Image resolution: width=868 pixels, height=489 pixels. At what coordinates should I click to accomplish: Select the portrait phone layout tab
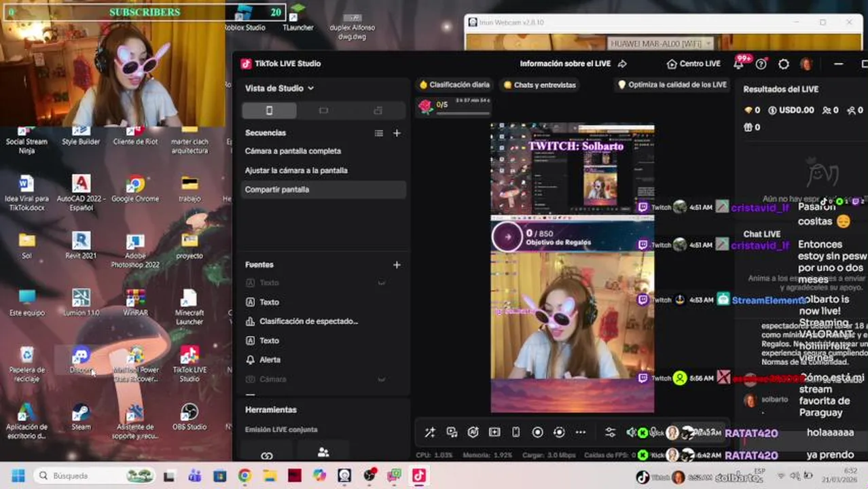[269, 111]
